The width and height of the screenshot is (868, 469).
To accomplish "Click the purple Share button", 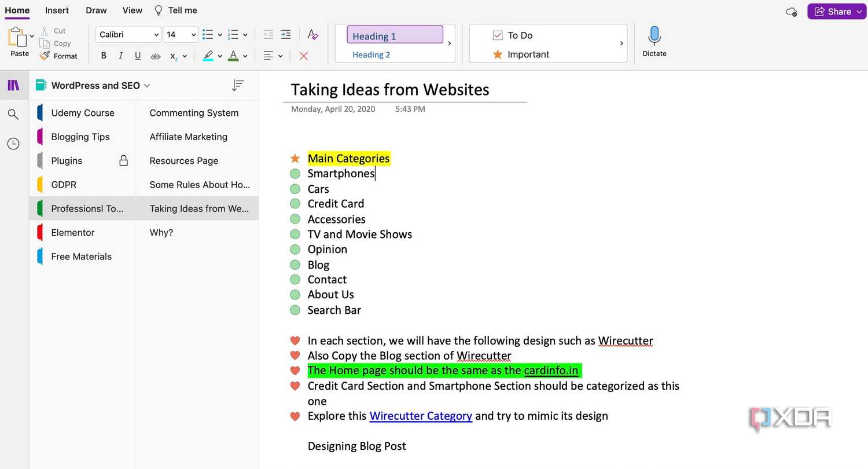I will tap(837, 12).
